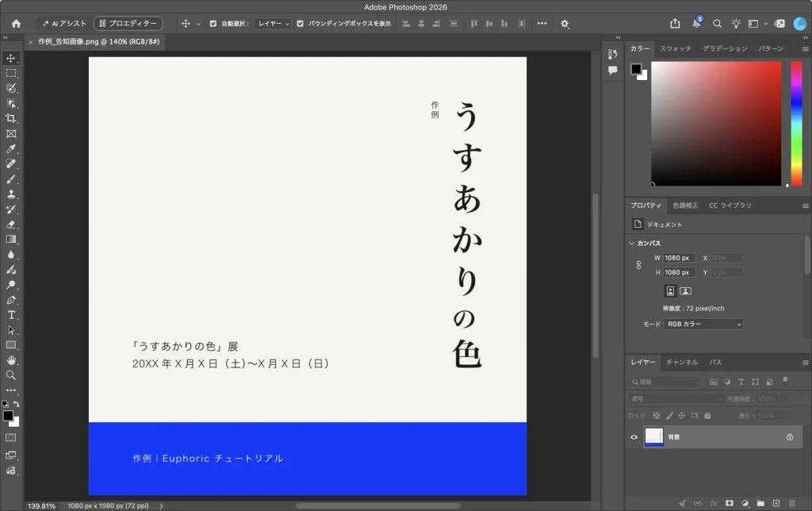Toggle バウンディングボックスを表示 checkbox

(x=300, y=23)
